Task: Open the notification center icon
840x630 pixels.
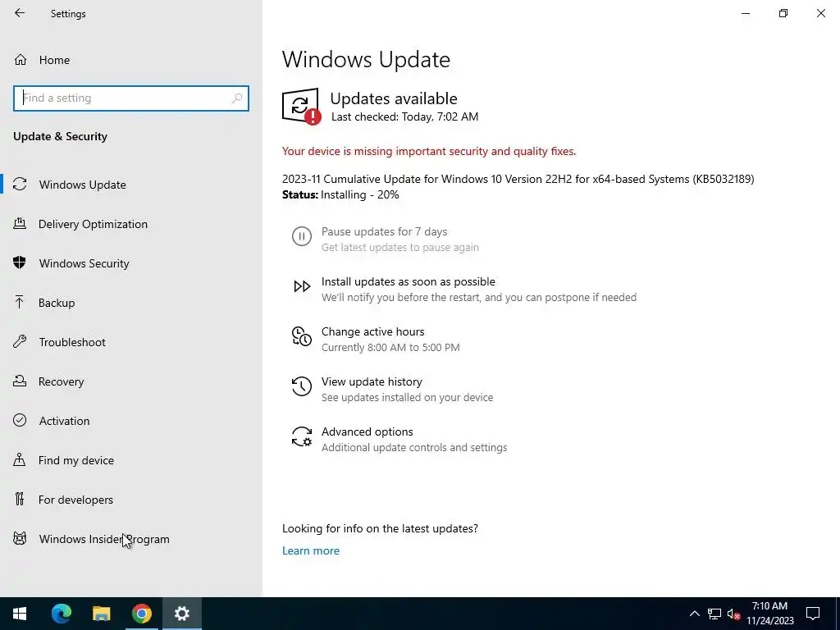Action: point(813,614)
